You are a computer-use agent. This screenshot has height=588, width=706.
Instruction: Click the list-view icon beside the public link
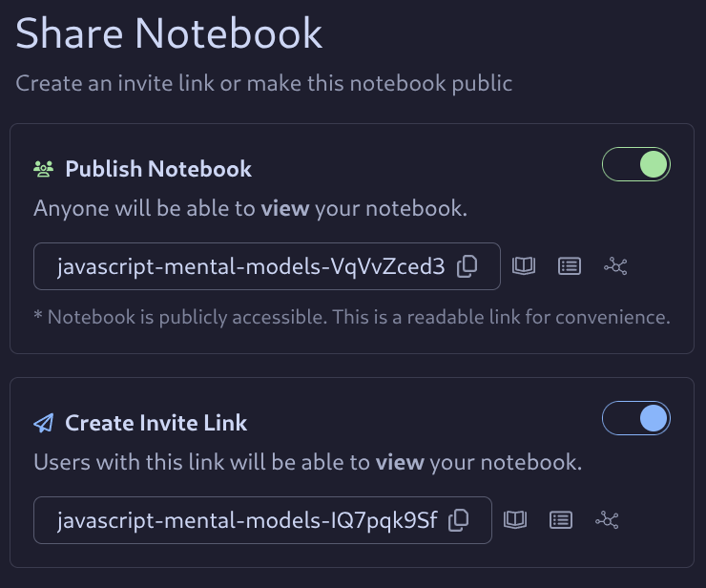point(570,266)
